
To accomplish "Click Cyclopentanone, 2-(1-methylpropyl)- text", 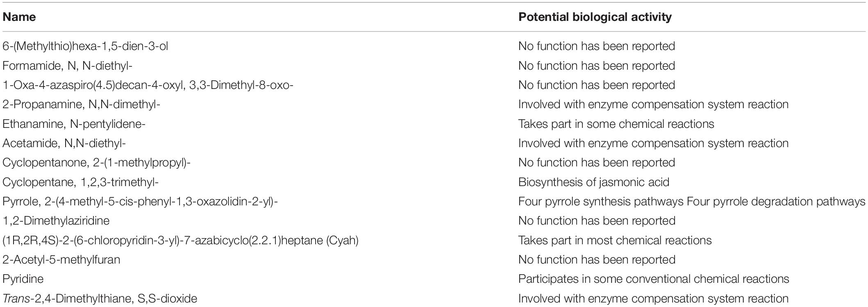I will tap(97, 162).
